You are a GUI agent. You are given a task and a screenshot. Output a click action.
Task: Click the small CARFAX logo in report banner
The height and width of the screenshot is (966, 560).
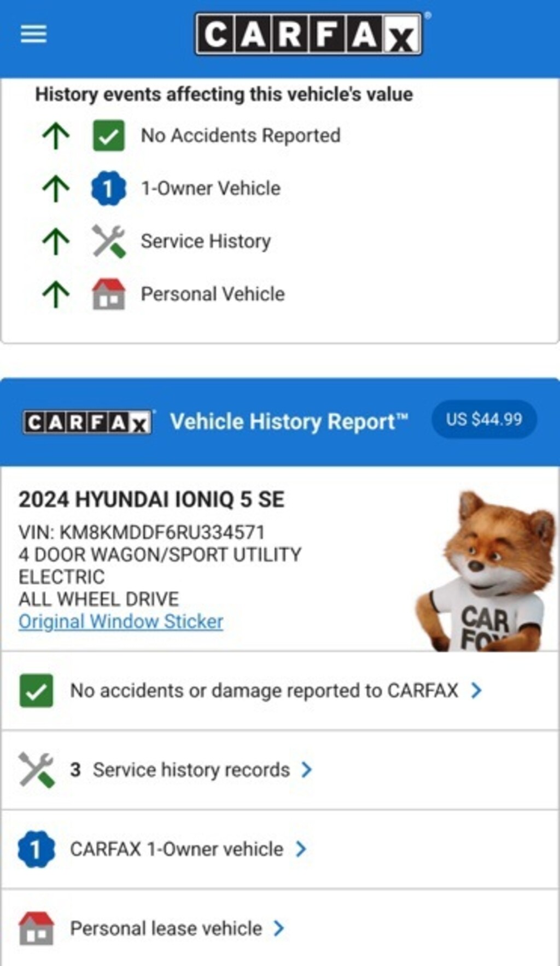click(88, 422)
